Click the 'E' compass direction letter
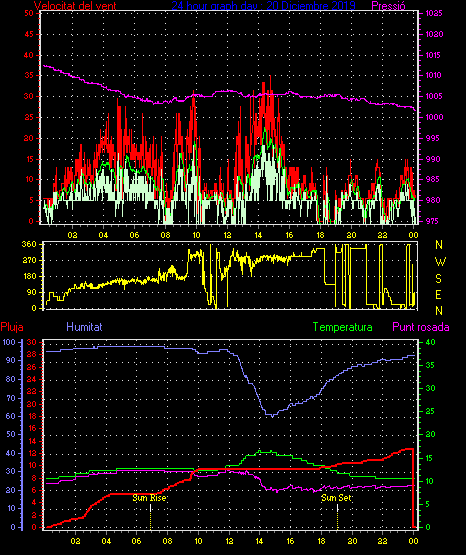466x555 pixels. pyautogui.click(x=438, y=294)
